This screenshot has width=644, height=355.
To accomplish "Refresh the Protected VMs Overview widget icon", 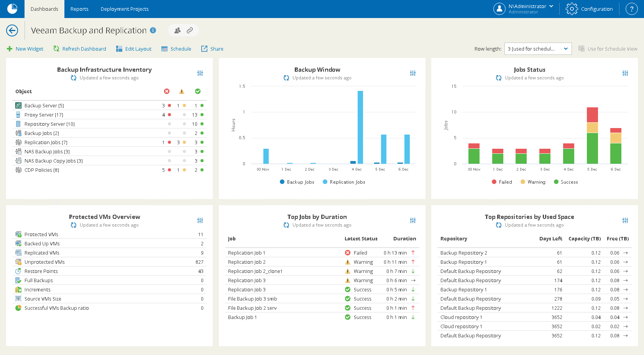I will [74, 225].
